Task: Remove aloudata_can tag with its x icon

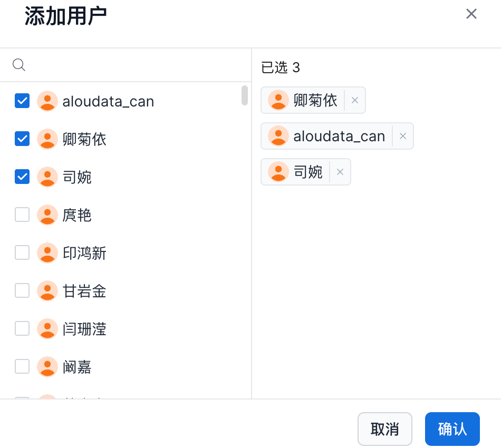Action: 403,136
